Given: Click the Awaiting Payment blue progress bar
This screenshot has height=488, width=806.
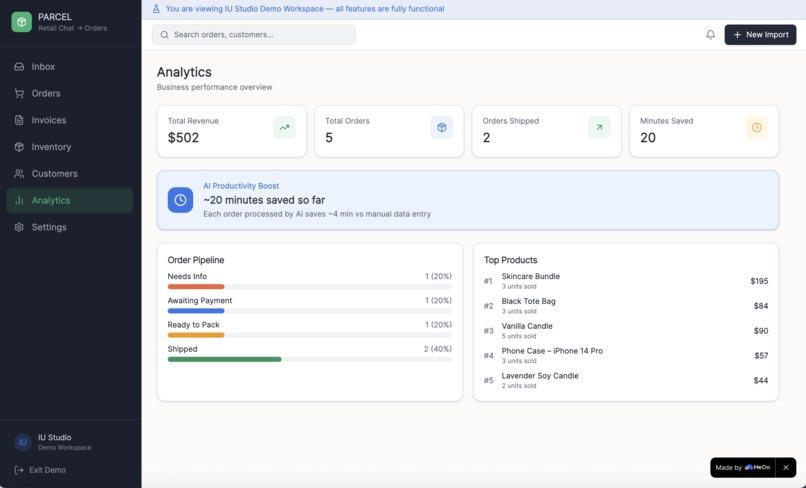Looking at the screenshot, I should point(196,311).
